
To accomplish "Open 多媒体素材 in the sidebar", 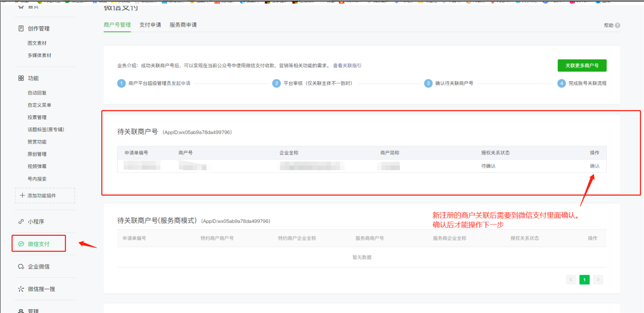I will 39,55.
